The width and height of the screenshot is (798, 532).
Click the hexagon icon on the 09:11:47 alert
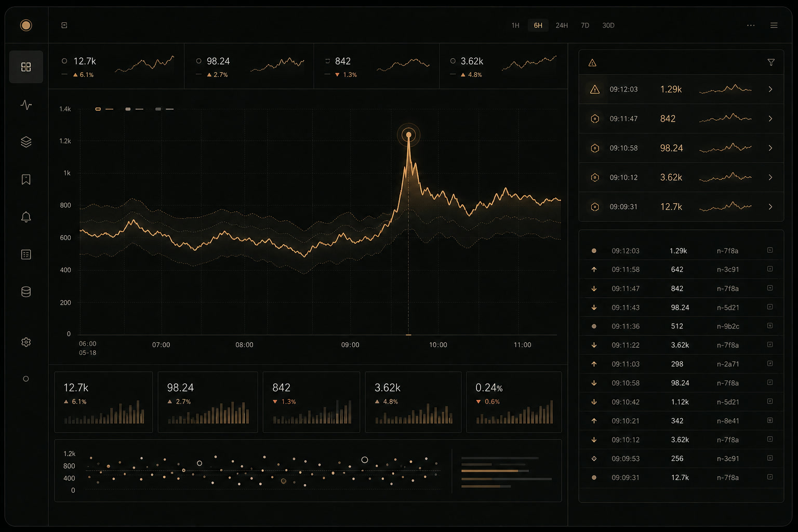(595, 119)
